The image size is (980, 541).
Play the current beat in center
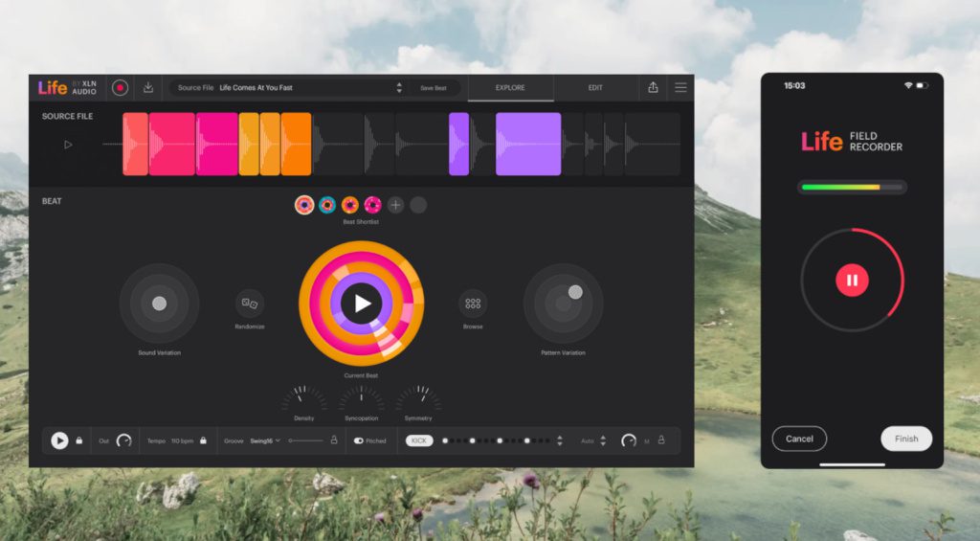(362, 304)
